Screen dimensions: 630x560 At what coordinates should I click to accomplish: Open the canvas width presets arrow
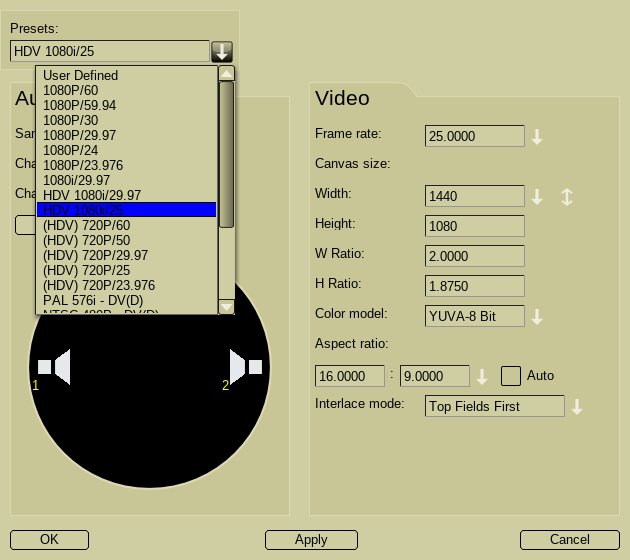tap(537, 197)
